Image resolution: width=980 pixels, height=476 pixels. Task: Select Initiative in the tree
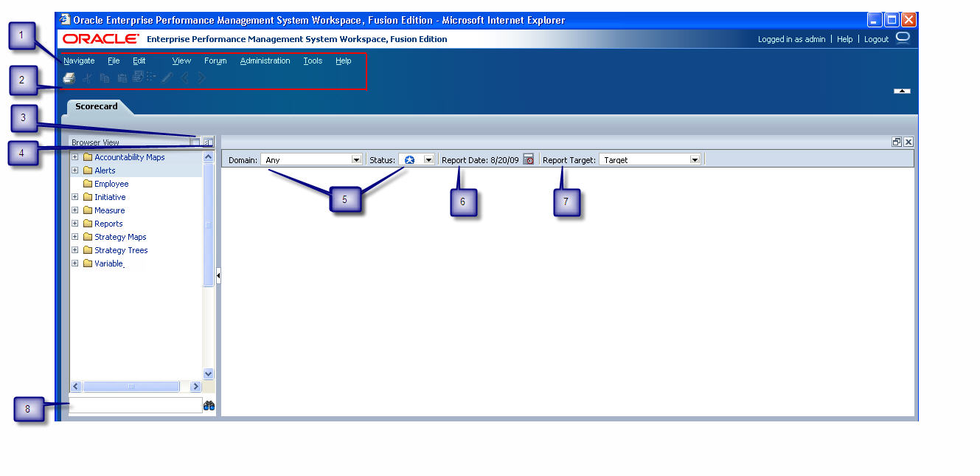coord(110,197)
